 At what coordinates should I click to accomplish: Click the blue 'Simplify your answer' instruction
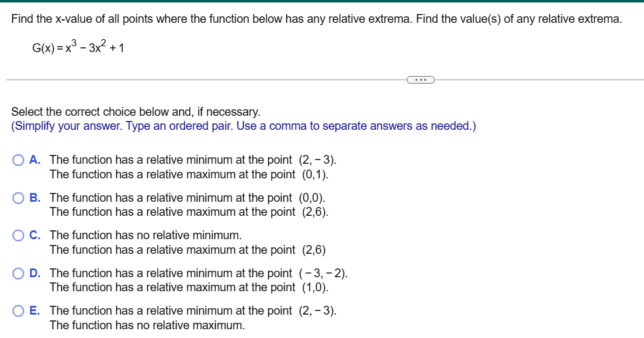click(243, 126)
